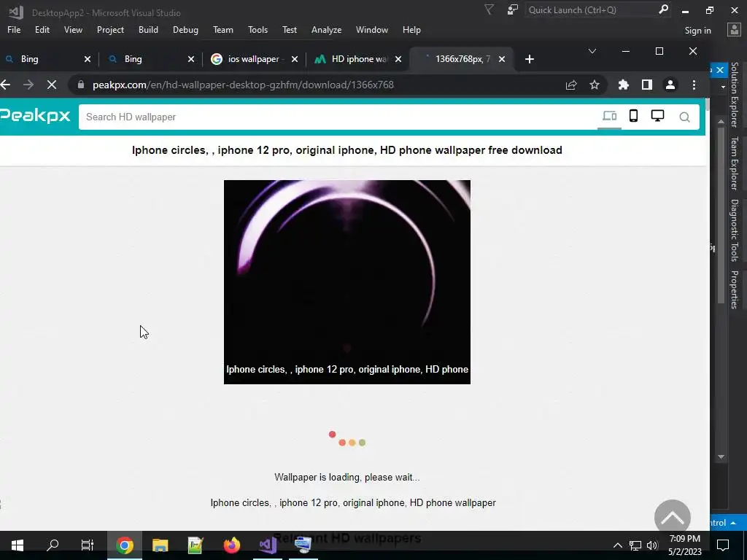Open the Window menu

[x=371, y=30]
